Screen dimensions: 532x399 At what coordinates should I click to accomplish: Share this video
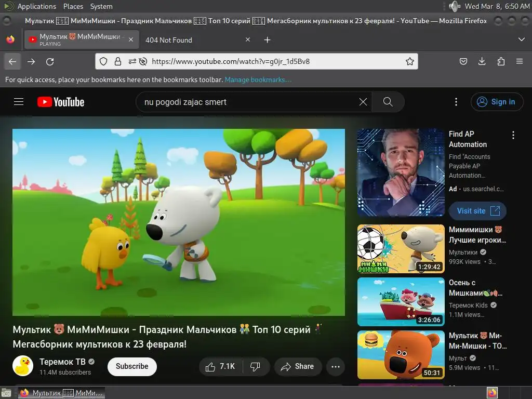click(298, 366)
